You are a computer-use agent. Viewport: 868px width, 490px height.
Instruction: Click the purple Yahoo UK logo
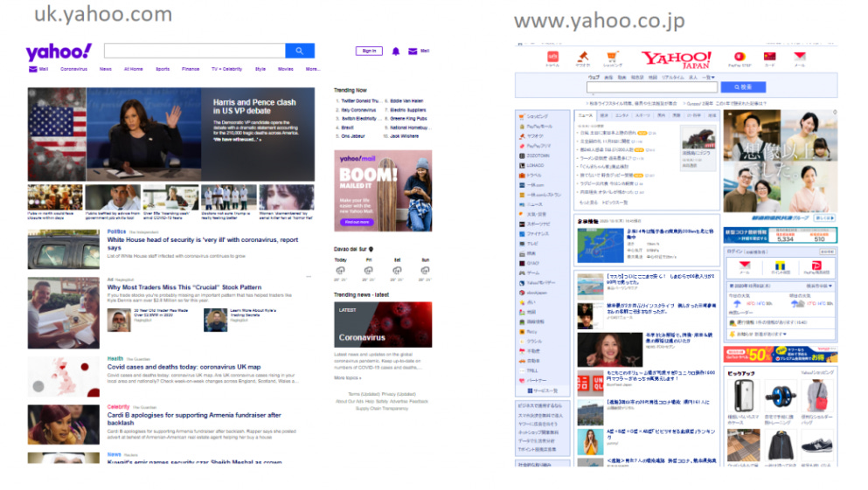(59, 52)
